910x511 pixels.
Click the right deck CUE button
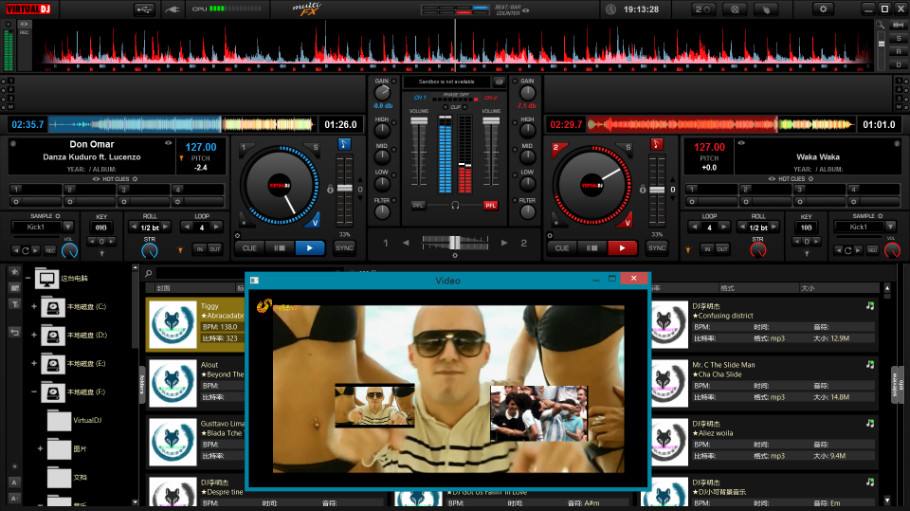pyautogui.click(x=562, y=248)
